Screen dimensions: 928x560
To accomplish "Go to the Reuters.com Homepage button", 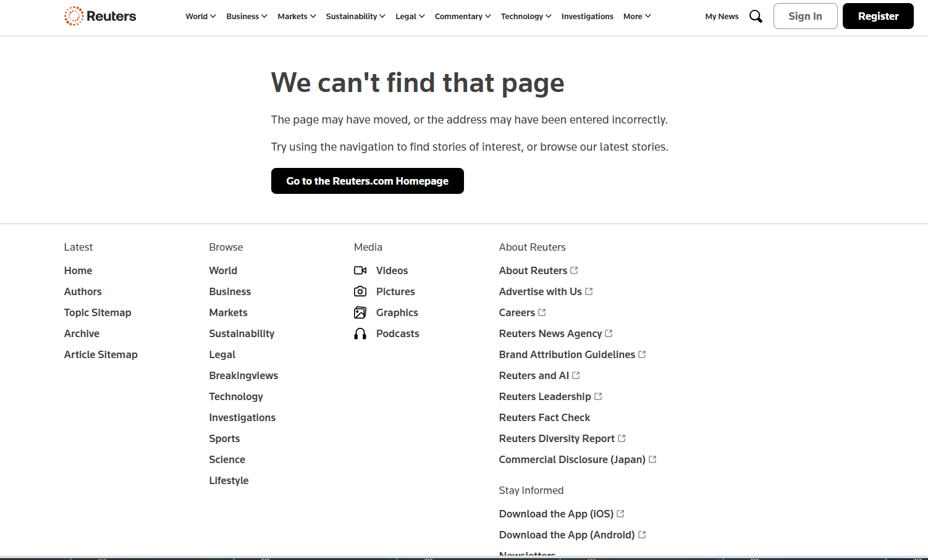I will [x=368, y=181].
